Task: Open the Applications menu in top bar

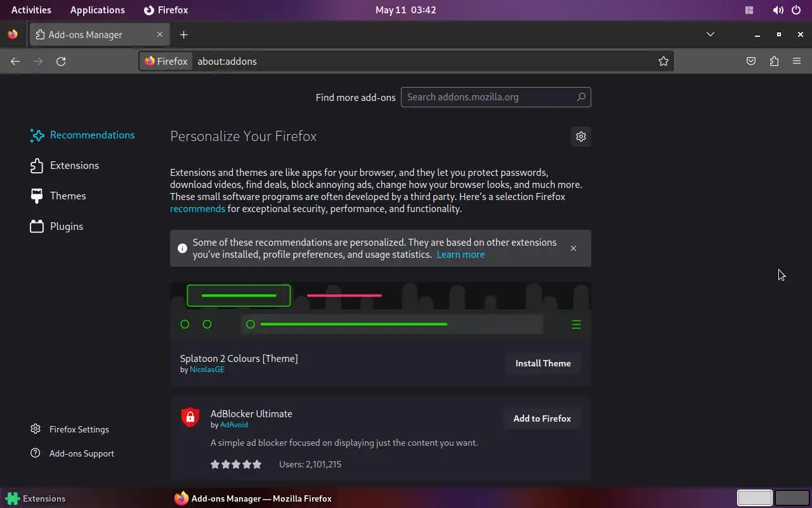Action: 98,10
